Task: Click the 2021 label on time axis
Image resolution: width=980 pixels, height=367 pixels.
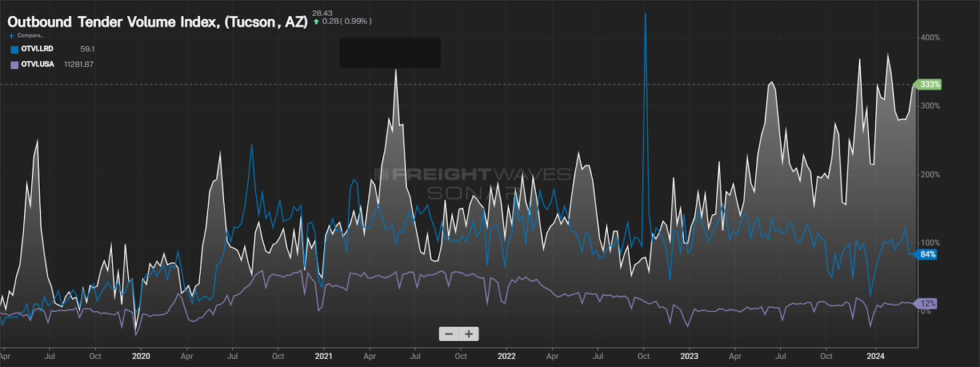Action: pyautogui.click(x=323, y=356)
